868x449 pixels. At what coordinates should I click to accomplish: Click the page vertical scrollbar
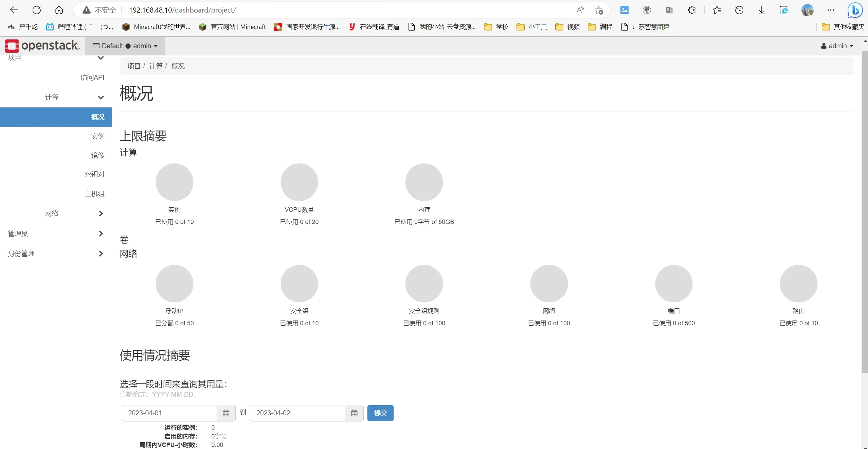click(865, 212)
